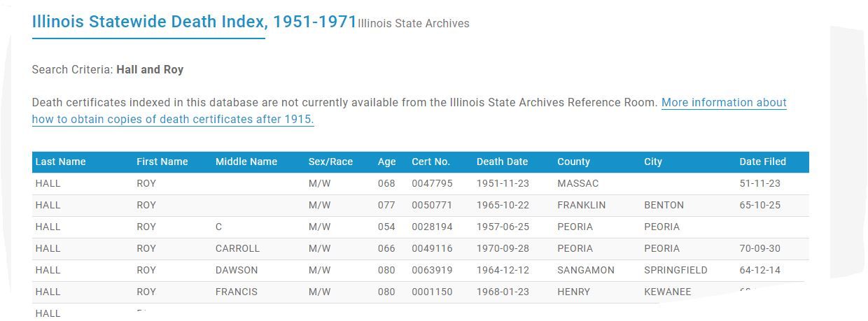The width and height of the screenshot is (868, 321).
Task: Click the CARROLL middle name cell
Action: pyautogui.click(x=237, y=248)
